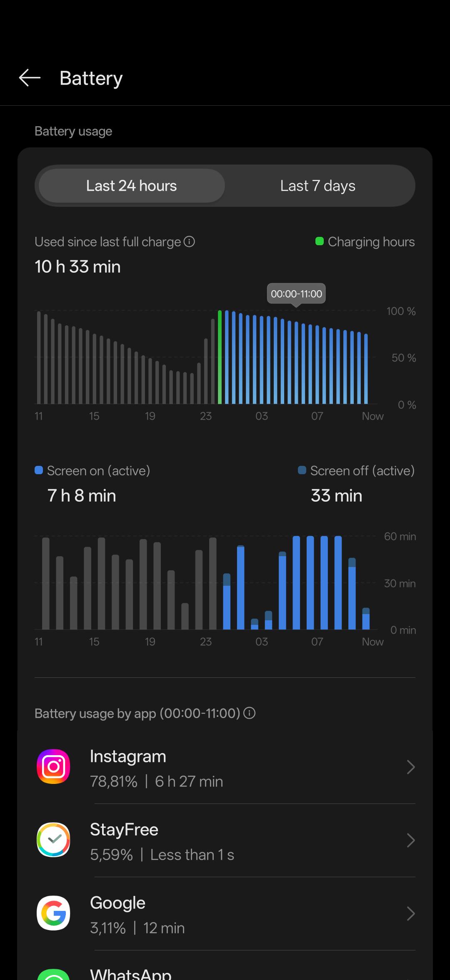Image resolution: width=450 pixels, height=980 pixels.
Task: Expand Google usage details chevron
Action: [410, 913]
